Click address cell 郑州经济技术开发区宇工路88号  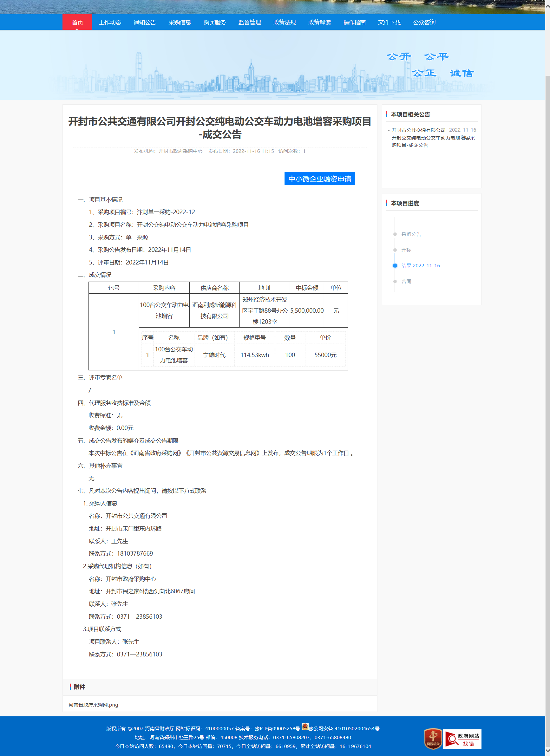point(265,311)
